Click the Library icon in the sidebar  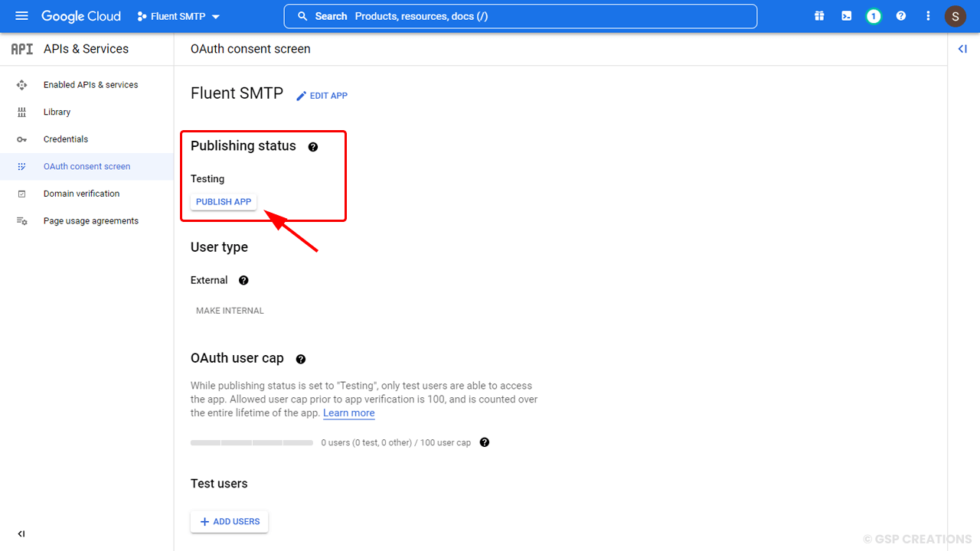point(21,112)
